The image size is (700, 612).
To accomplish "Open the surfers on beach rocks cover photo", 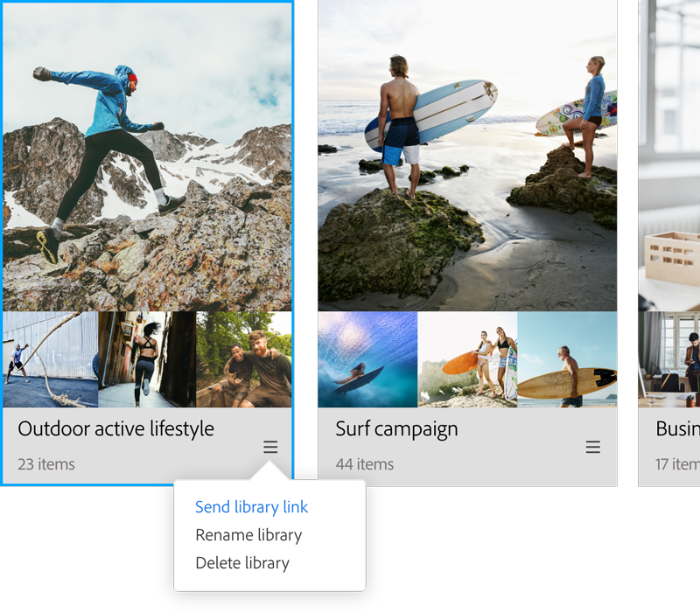I will coord(467,157).
